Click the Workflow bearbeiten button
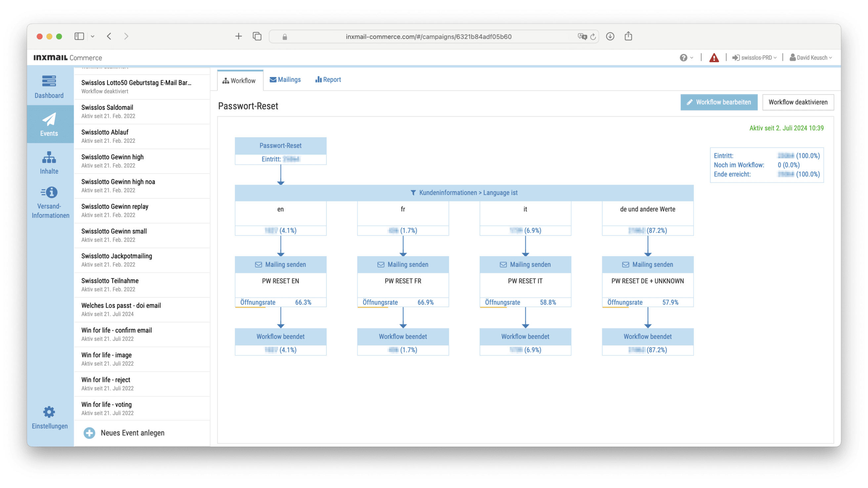The height and width of the screenshot is (488, 868). [719, 102]
